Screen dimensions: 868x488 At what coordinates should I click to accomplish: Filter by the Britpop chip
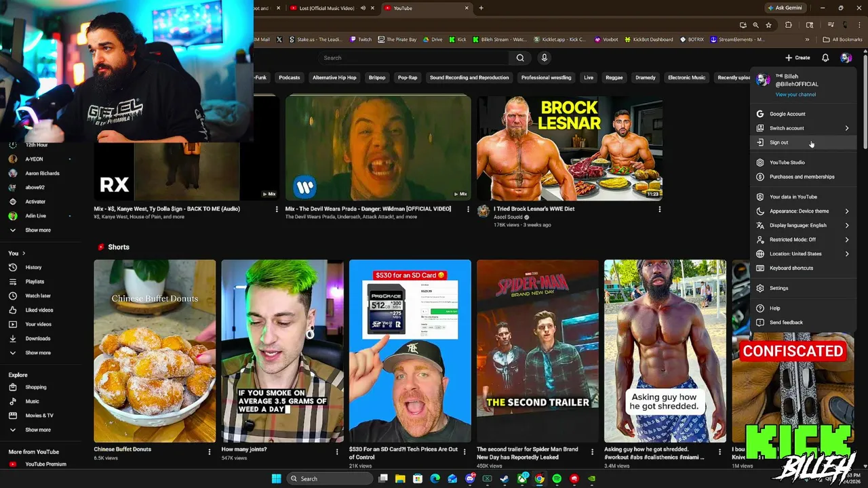[377, 77]
